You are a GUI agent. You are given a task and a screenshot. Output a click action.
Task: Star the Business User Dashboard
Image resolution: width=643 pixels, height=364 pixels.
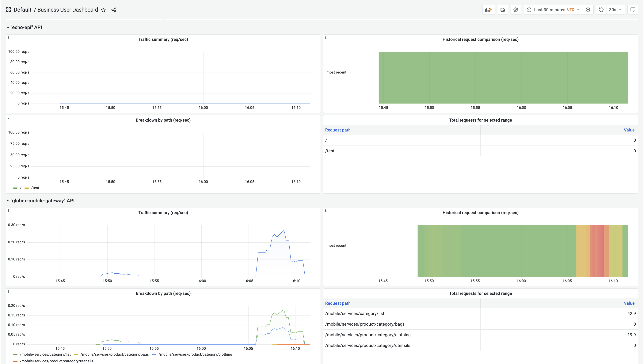[103, 10]
